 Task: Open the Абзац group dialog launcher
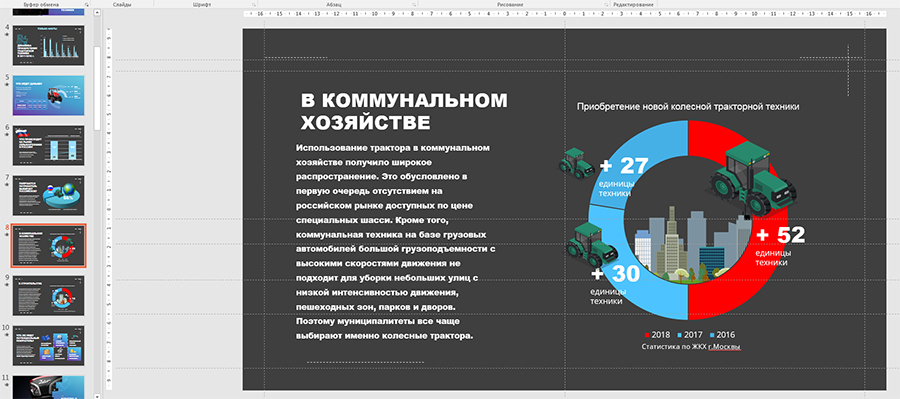[x=414, y=5]
